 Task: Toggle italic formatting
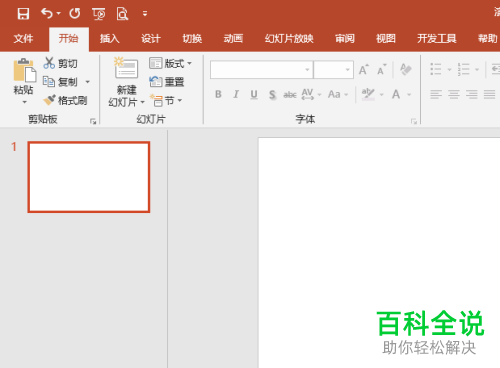tap(236, 94)
